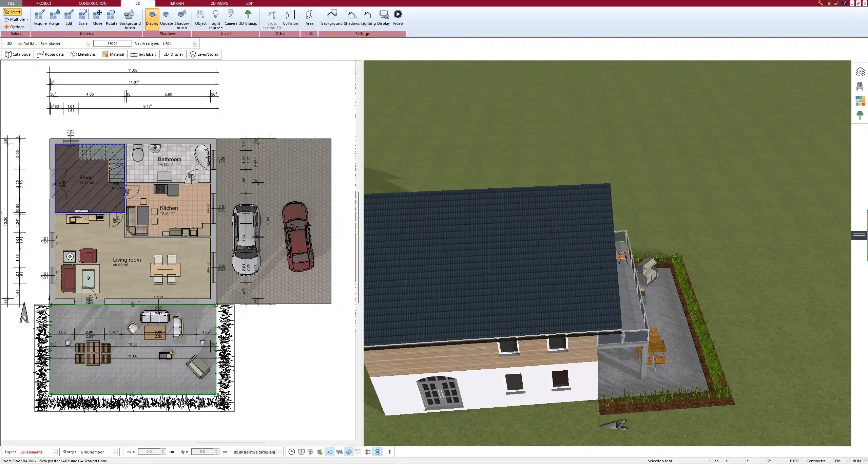Image resolution: width=868 pixels, height=464 pixels.
Task: Activate the Background brush tool
Action: tap(130, 20)
